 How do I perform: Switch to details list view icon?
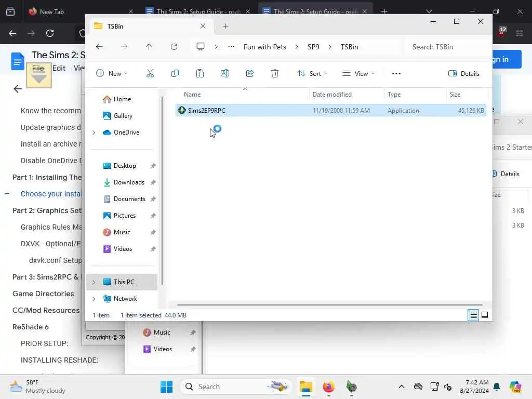[473, 315]
